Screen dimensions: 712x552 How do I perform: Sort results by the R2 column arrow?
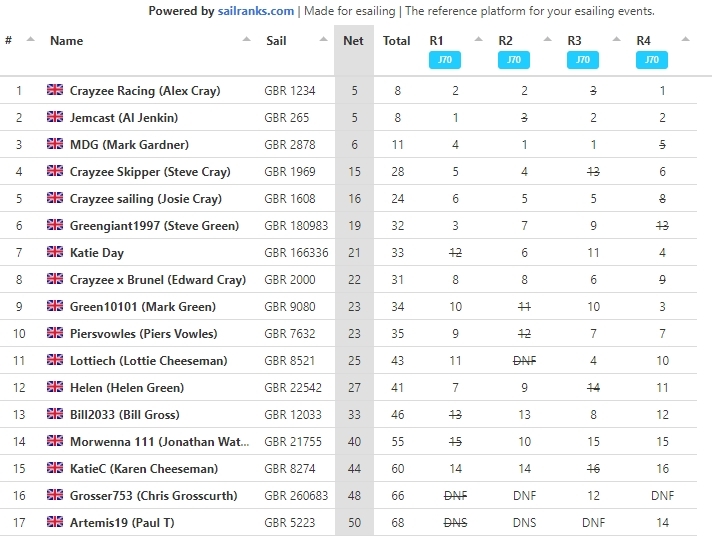tap(548, 39)
